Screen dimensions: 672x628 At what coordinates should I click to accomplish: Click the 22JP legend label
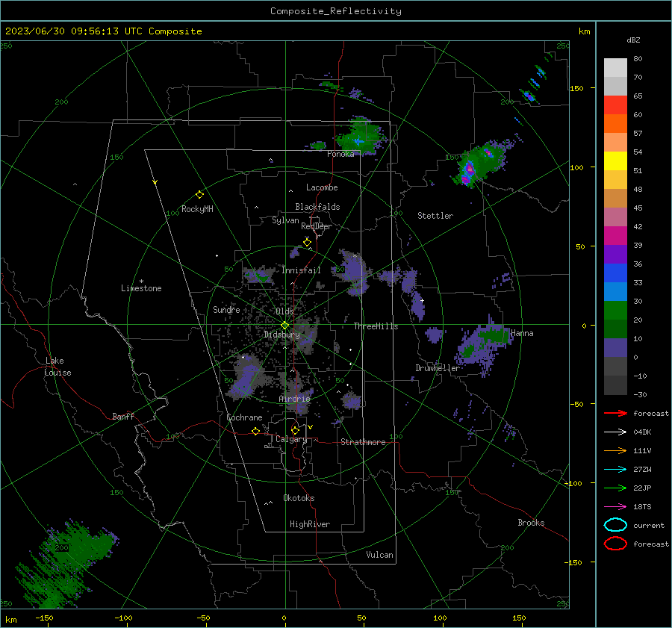[642, 488]
